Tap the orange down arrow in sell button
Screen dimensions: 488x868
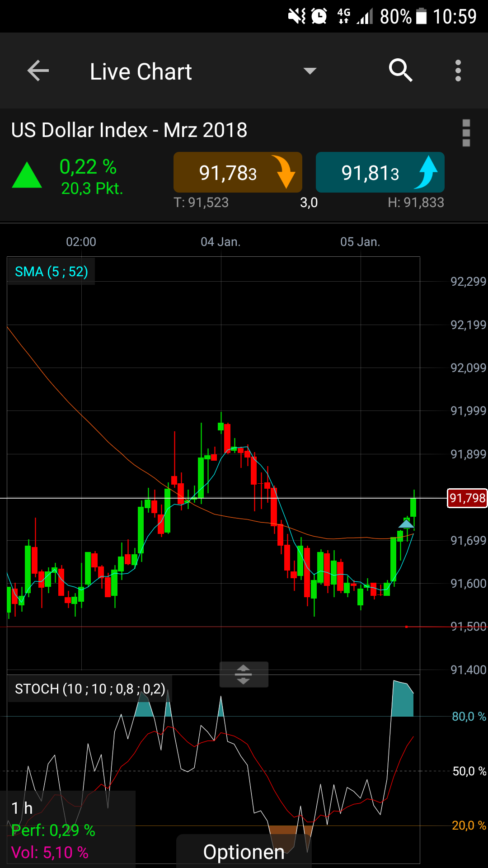[x=284, y=172]
